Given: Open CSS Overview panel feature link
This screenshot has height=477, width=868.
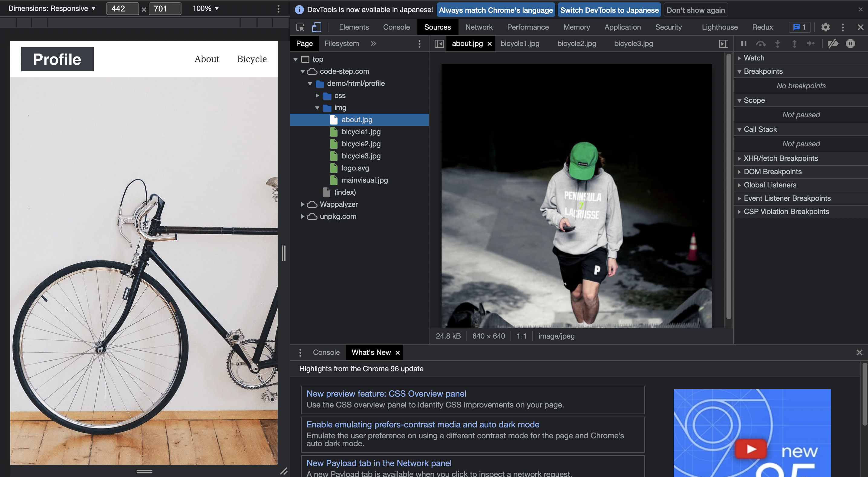Looking at the screenshot, I should [x=386, y=394].
